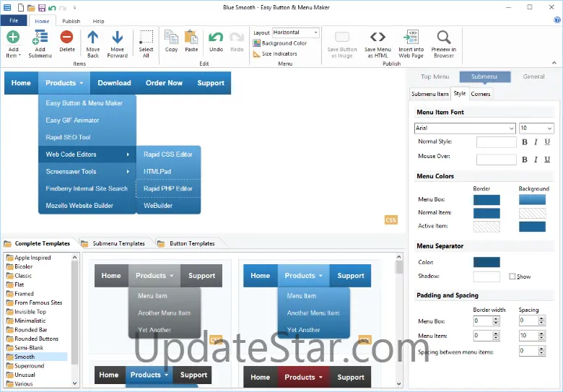Click the orange CSS badge in preview area
Image resolution: width=563 pixels, height=392 pixels.
click(390, 219)
